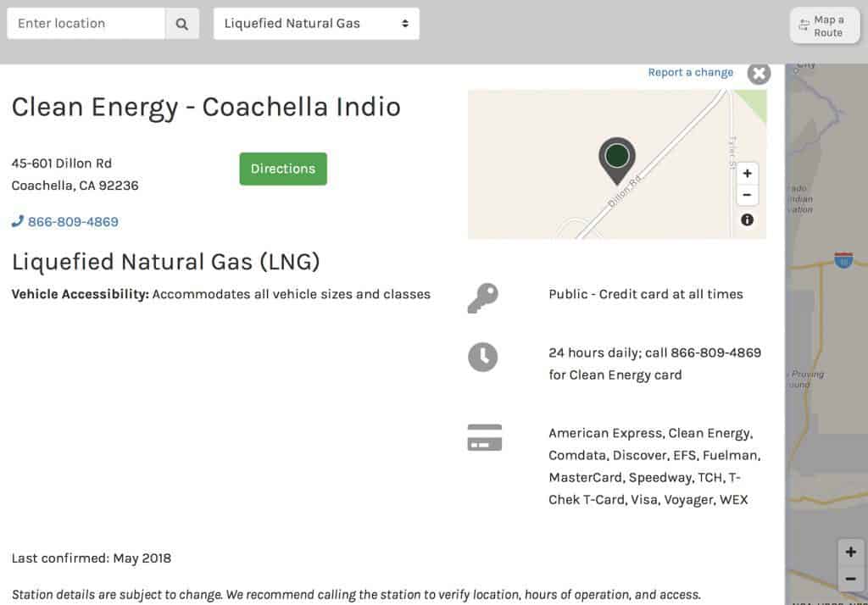Click the search magnifier icon
This screenshot has width=868, height=605.
(x=181, y=23)
